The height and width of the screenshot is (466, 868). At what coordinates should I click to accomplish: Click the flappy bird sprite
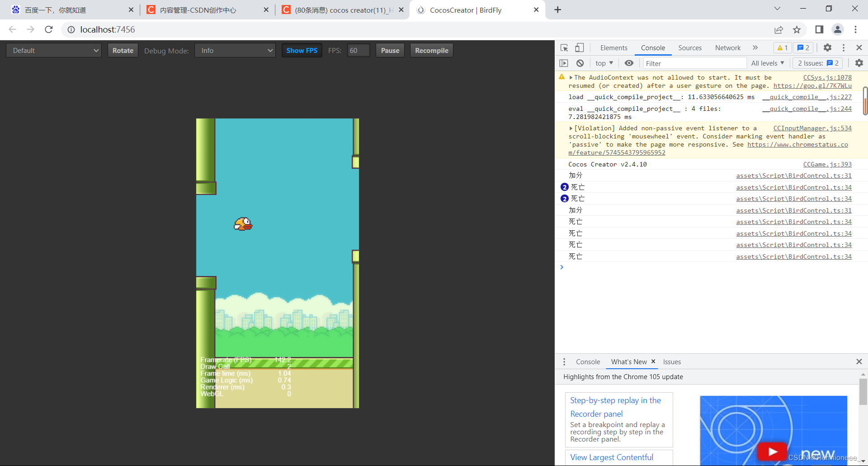(243, 224)
